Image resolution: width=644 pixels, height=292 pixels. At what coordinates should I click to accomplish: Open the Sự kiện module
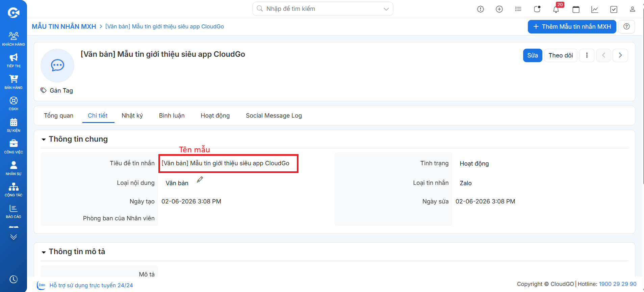coord(14,125)
